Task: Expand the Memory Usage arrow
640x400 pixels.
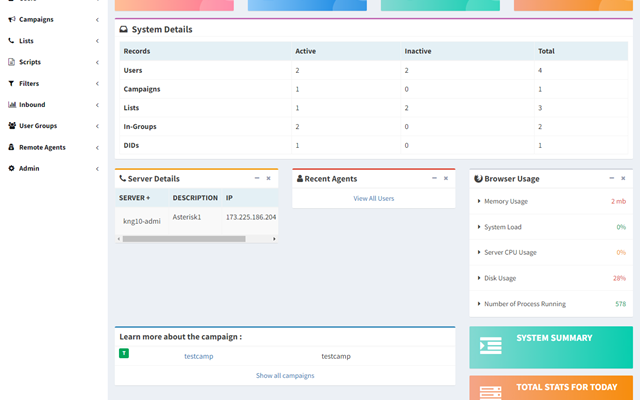Action: pyautogui.click(x=479, y=201)
